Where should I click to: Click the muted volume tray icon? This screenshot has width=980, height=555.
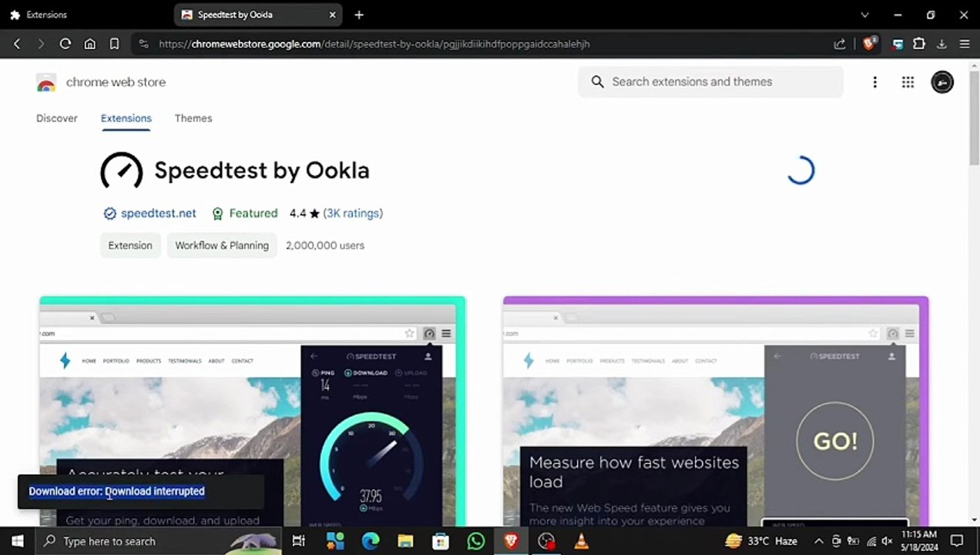(x=888, y=541)
